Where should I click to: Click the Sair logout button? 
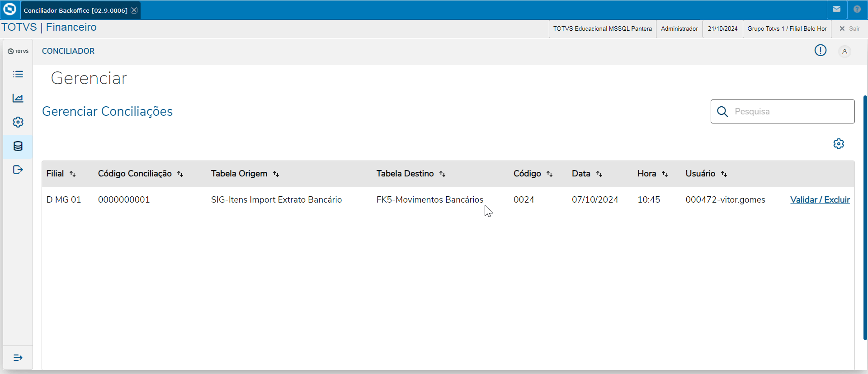pos(849,28)
